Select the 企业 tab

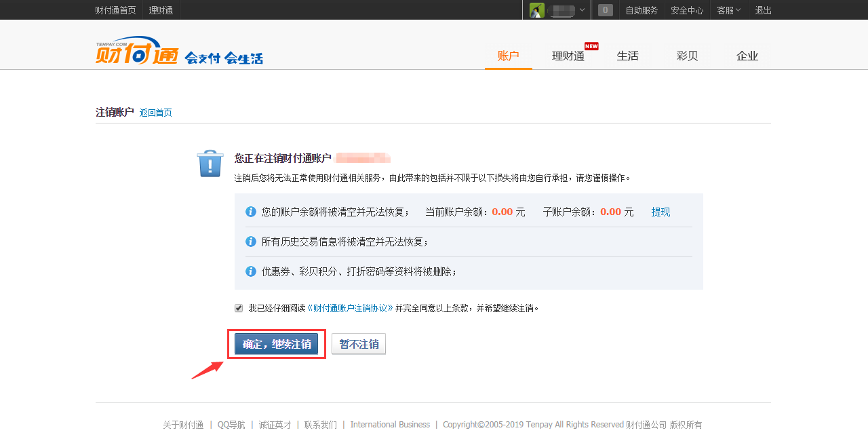(x=747, y=56)
